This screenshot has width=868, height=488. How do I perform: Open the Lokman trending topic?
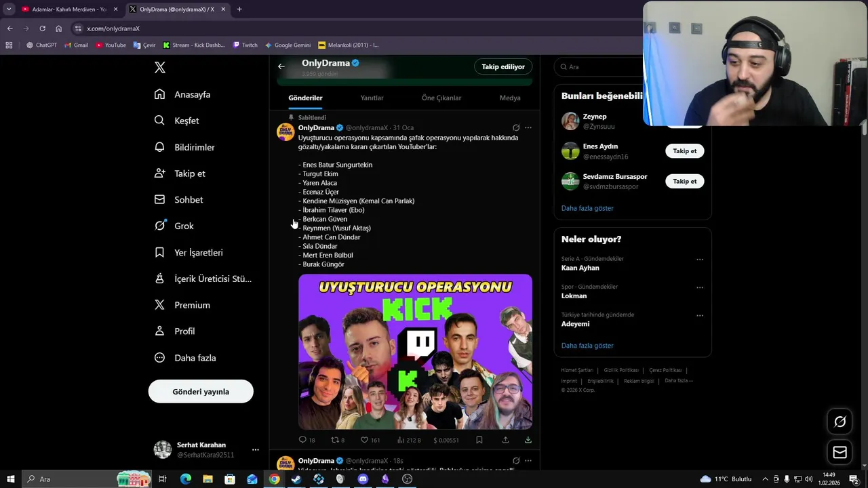[x=574, y=296]
